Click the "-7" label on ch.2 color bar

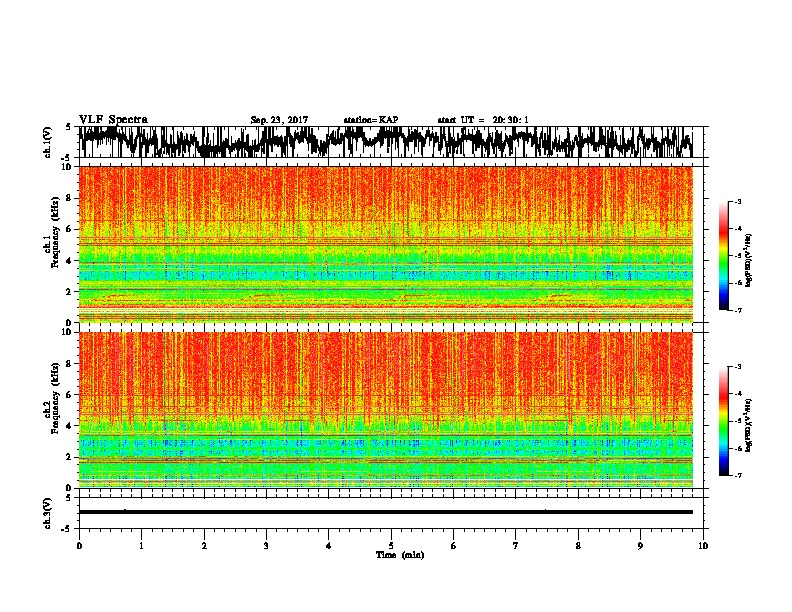737,475
